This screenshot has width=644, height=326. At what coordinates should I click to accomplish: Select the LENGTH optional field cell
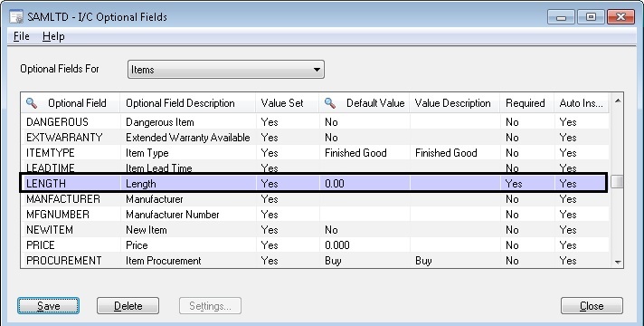(x=71, y=183)
